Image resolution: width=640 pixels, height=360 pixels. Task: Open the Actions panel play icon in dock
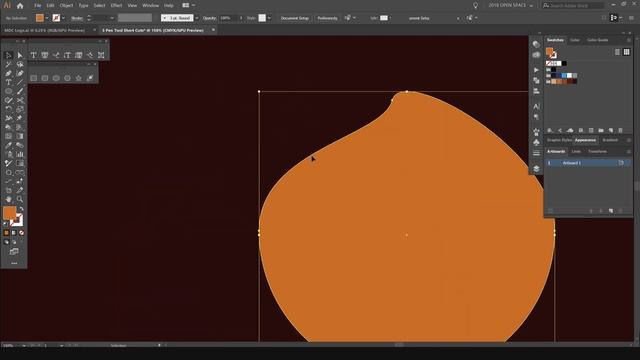coord(536,70)
